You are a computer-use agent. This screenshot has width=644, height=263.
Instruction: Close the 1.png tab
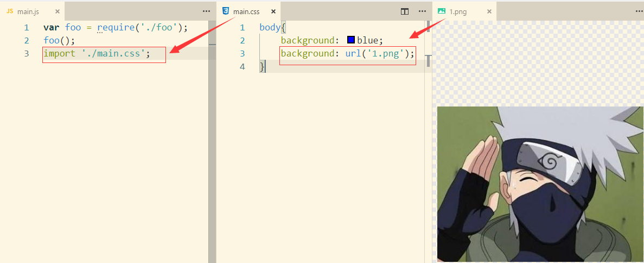click(489, 11)
